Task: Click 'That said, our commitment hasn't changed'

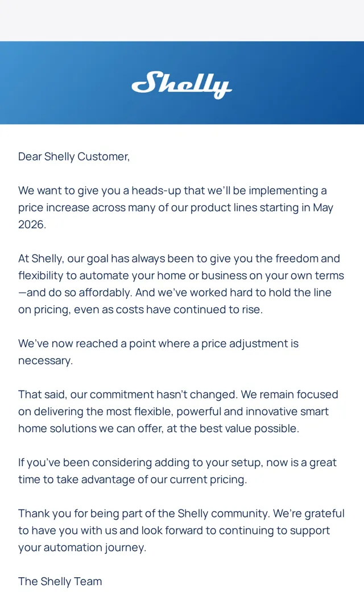Action: (x=128, y=394)
